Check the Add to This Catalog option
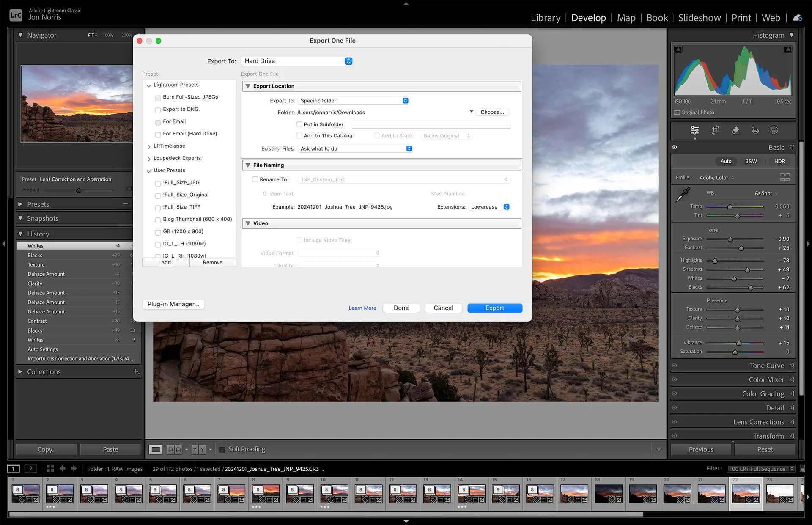This screenshot has width=812, height=525. point(299,136)
